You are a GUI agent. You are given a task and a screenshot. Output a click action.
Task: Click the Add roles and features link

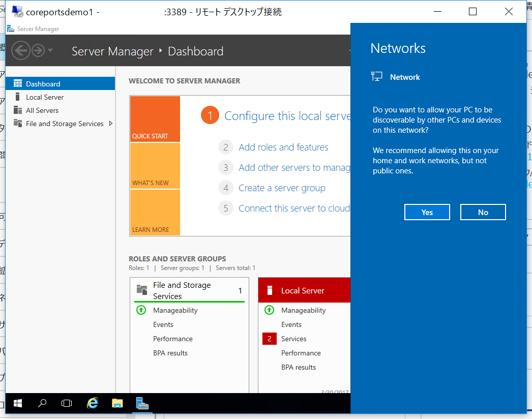(283, 147)
